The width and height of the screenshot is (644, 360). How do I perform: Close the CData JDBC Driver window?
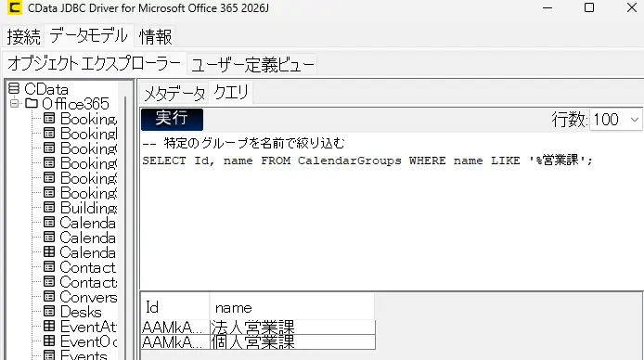pos(632,7)
